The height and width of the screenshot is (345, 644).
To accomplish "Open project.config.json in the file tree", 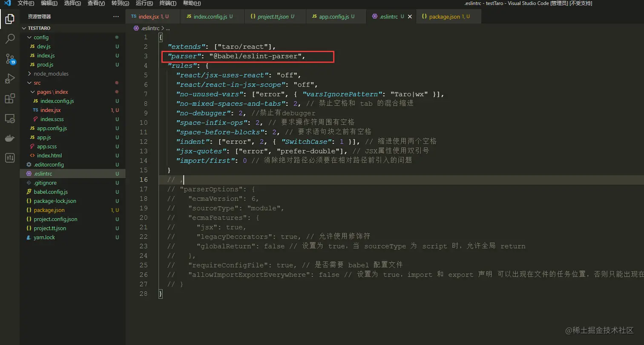I will pos(72,219).
